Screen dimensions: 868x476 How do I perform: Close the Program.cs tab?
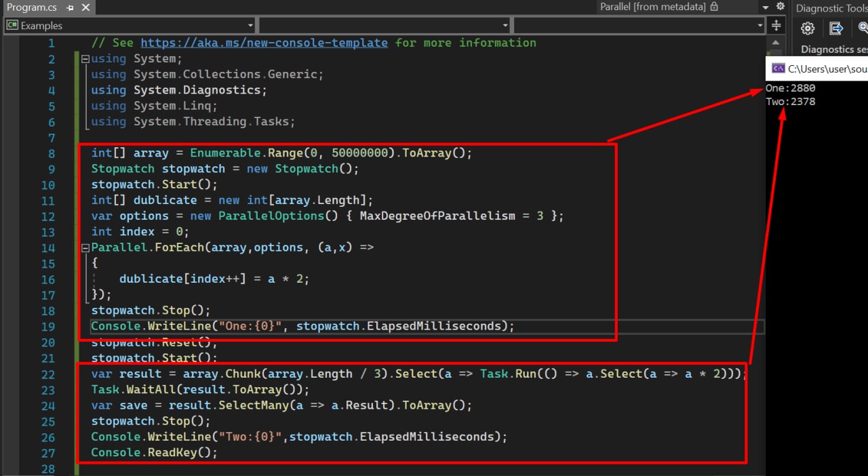(x=85, y=8)
